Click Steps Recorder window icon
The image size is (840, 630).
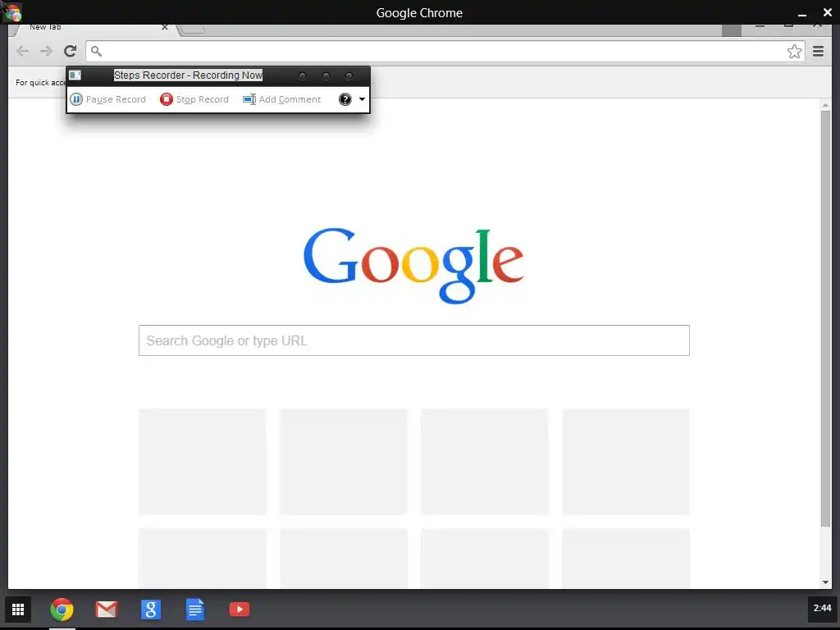coord(75,75)
